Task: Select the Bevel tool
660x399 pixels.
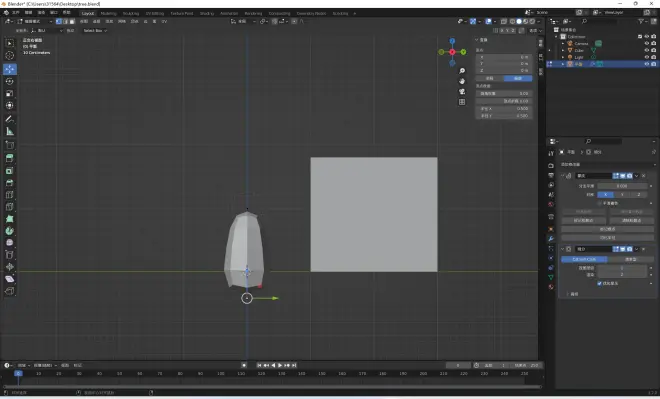Action: pos(9,183)
